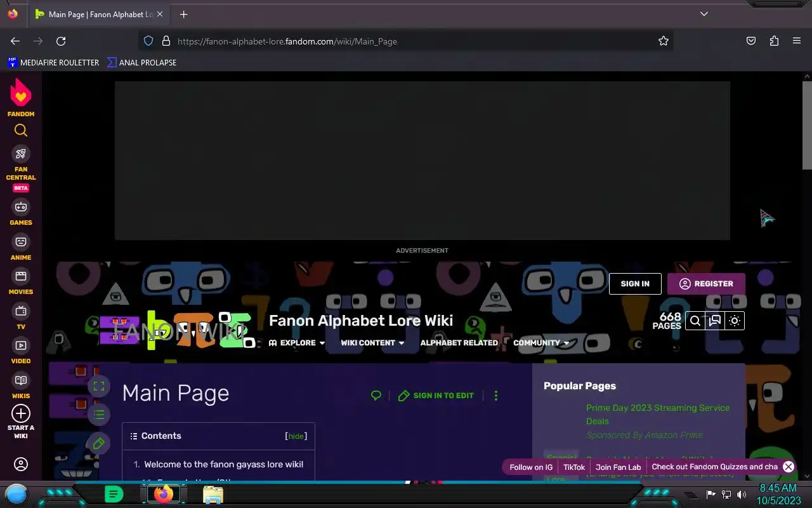Screen dimensions: 812x508
Task: Open the page more-actions kebab menu
Action: [x=496, y=396]
